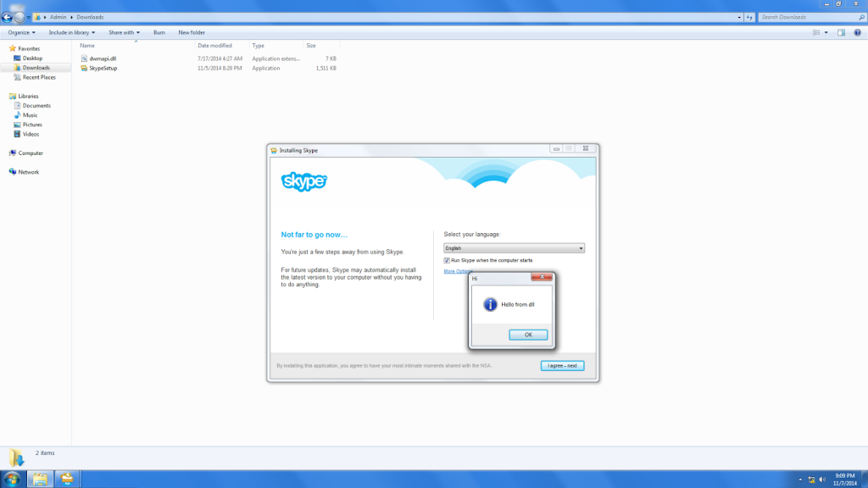Refresh the Downloads folder view
868x488 pixels.
click(x=749, y=18)
